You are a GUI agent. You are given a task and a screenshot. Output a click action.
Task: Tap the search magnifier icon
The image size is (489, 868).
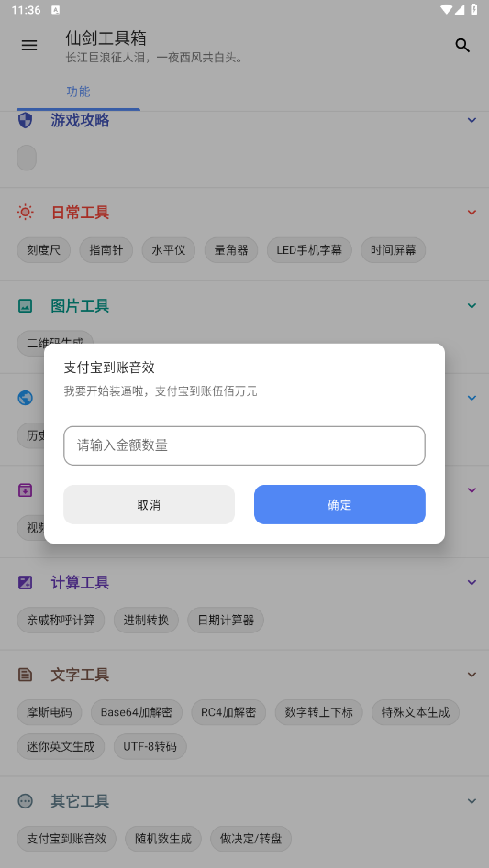tap(462, 46)
